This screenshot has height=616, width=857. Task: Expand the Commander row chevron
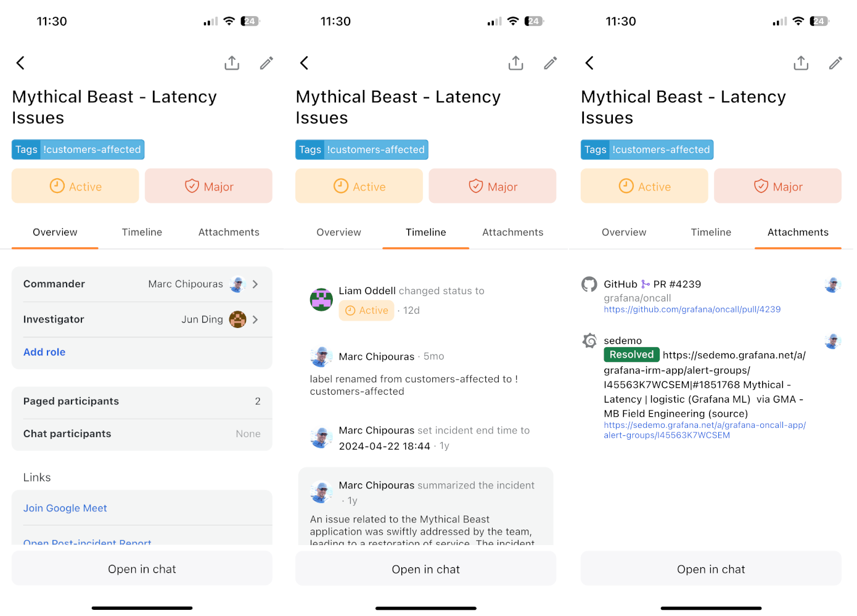(x=255, y=284)
